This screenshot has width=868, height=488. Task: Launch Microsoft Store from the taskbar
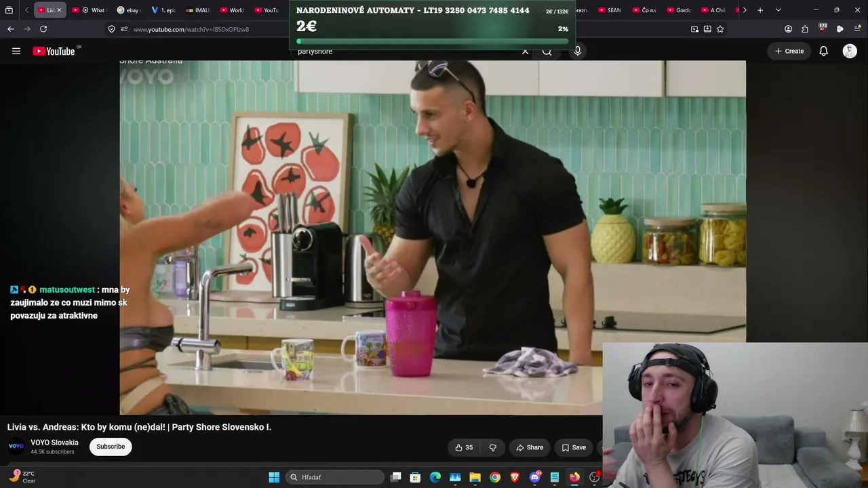416,477
